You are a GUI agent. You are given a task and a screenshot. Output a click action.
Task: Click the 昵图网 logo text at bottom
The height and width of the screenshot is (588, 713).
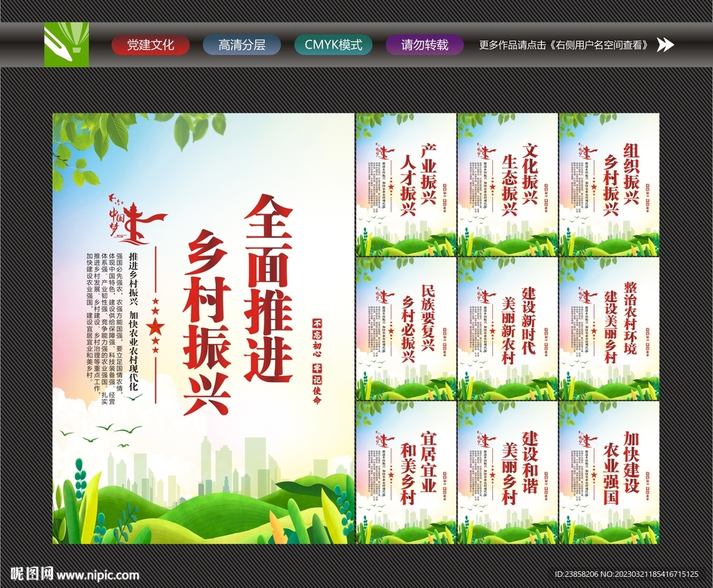[31, 574]
